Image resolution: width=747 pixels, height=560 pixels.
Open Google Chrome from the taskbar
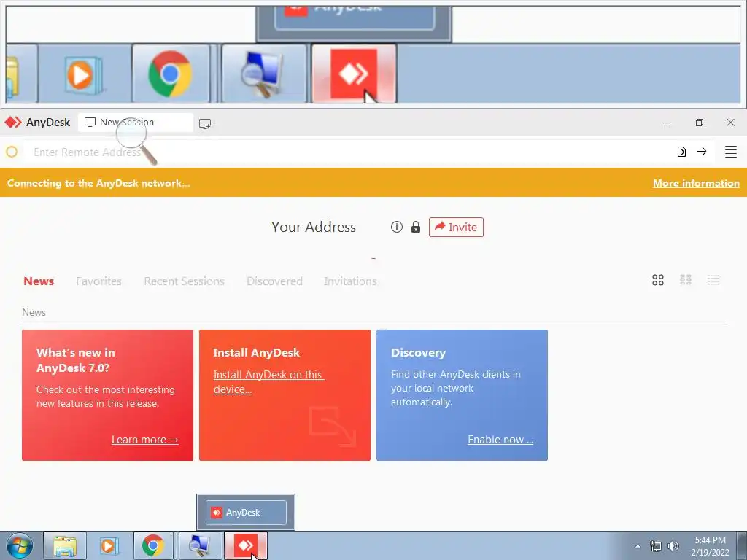tap(153, 546)
